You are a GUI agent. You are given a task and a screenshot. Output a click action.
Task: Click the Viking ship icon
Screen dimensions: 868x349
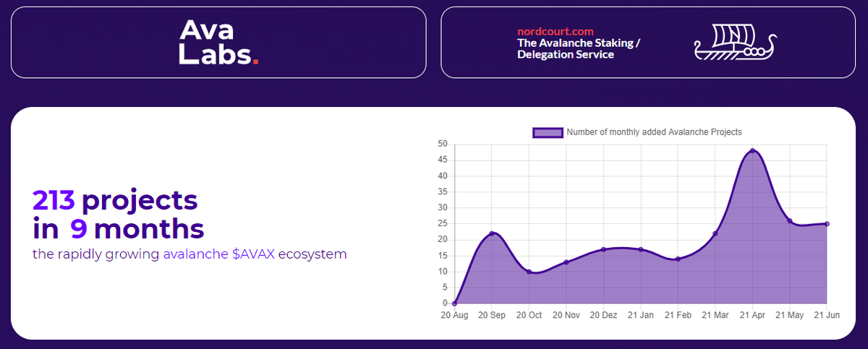pos(734,42)
